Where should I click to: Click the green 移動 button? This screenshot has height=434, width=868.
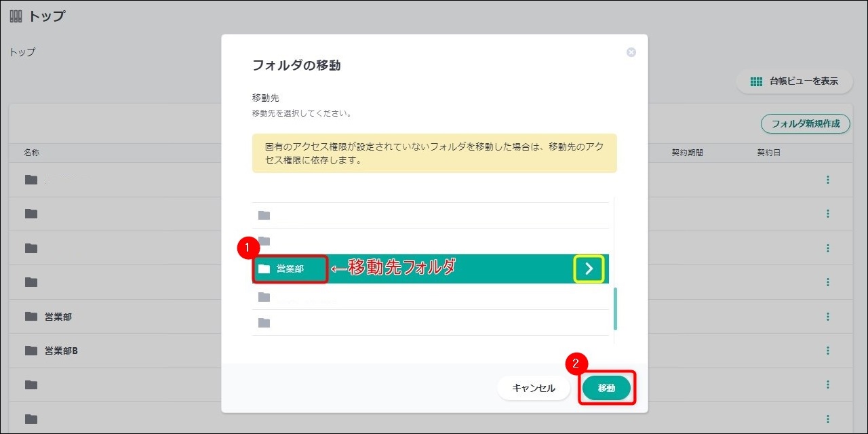pos(606,388)
